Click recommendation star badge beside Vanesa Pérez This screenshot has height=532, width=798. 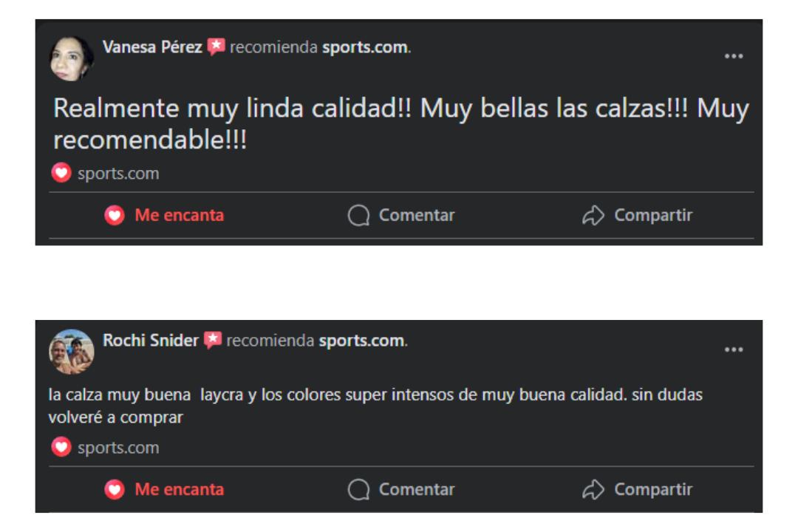tap(216, 47)
